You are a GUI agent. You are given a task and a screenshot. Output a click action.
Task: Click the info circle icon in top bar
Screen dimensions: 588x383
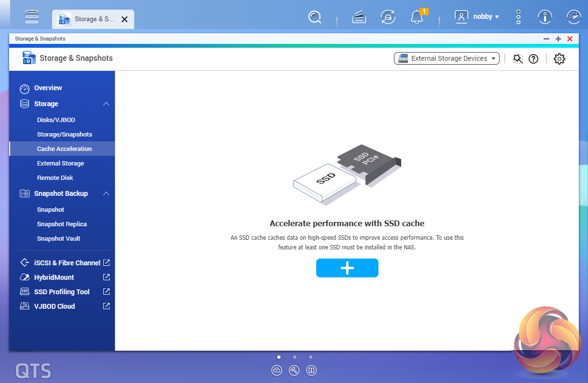pyautogui.click(x=545, y=17)
